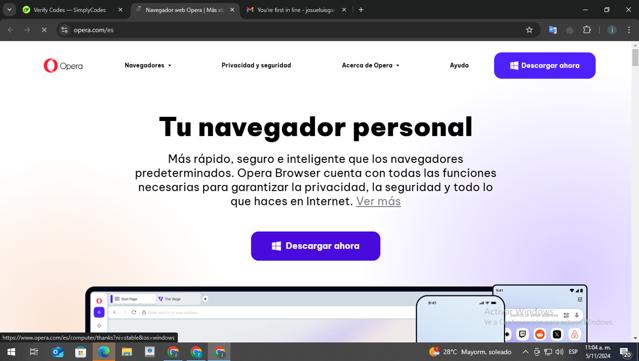
Task: Open the Chrome three-dot menu
Action: (629, 30)
